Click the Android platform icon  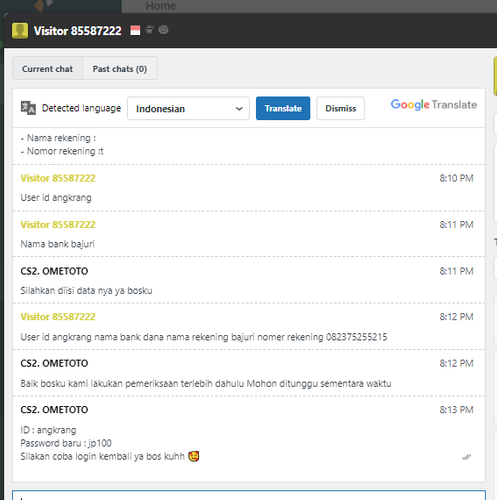[x=149, y=30]
